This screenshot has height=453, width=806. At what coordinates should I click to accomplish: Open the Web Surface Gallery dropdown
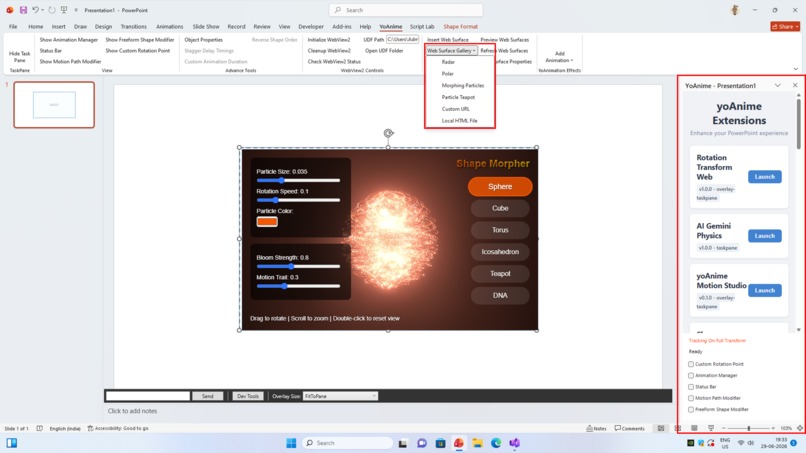pyautogui.click(x=451, y=50)
